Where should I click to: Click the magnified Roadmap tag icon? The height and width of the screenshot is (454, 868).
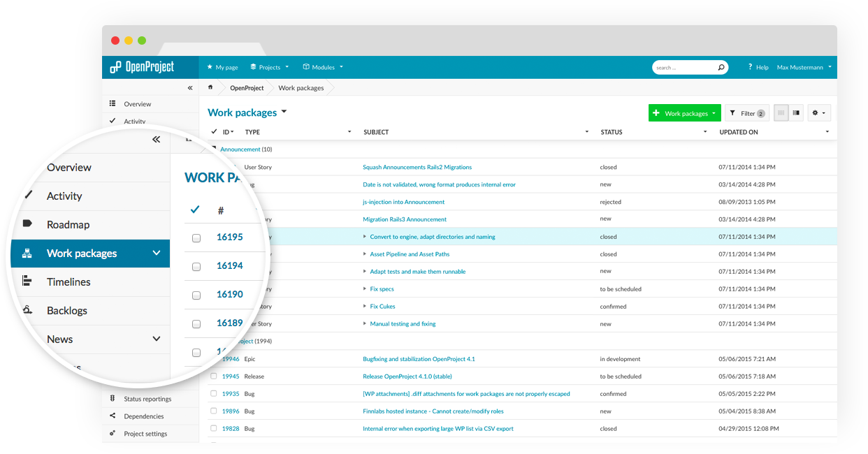27,224
